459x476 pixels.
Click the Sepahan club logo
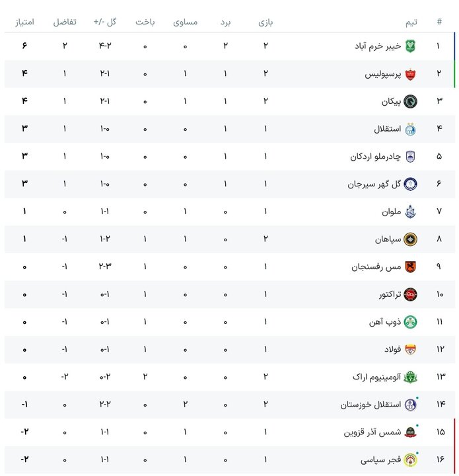(x=410, y=239)
